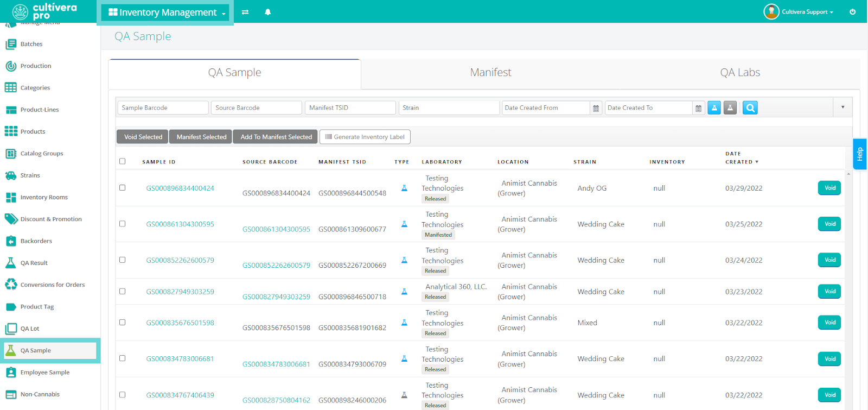This screenshot has width=868, height=410.
Task: Switch to the Manifest tab
Action: 490,73
